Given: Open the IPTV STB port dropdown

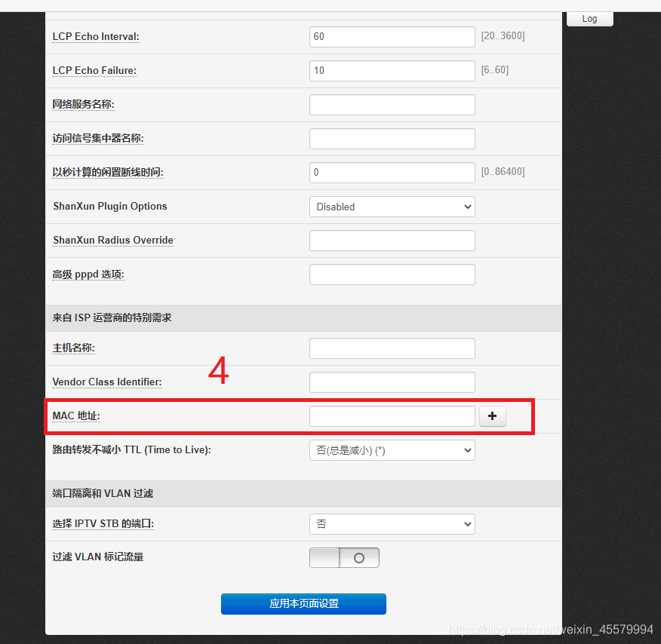Looking at the screenshot, I should point(392,524).
